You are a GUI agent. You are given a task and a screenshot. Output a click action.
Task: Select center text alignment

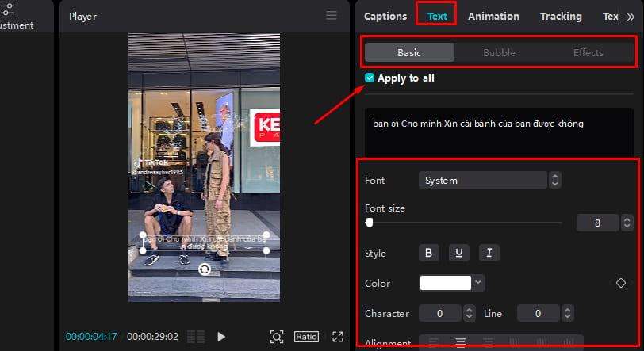461,341
